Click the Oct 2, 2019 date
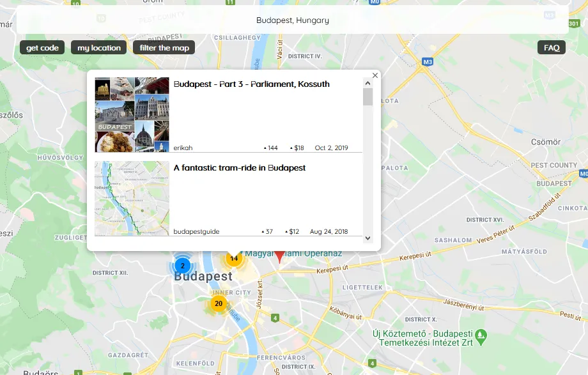This screenshot has width=588, height=375. tap(332, 148)
